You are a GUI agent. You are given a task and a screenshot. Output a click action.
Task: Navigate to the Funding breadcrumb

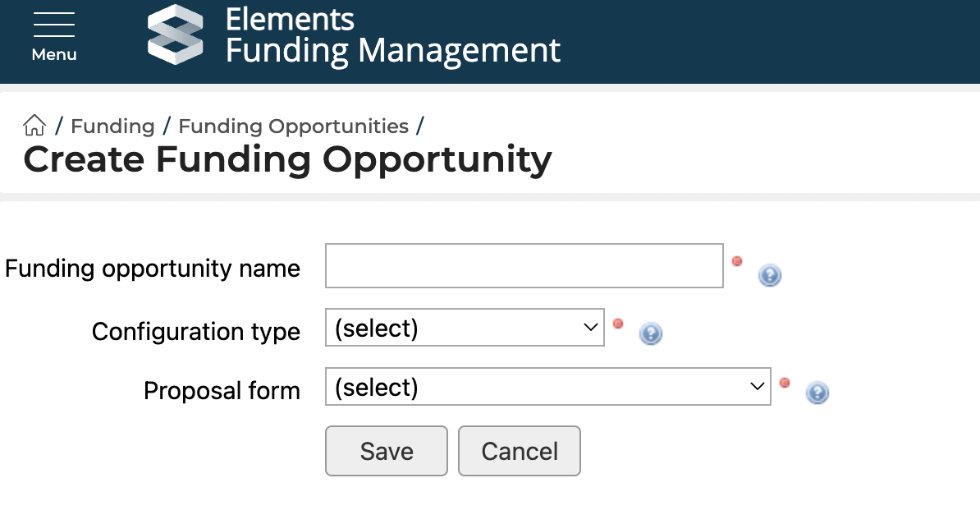[112, 126]
